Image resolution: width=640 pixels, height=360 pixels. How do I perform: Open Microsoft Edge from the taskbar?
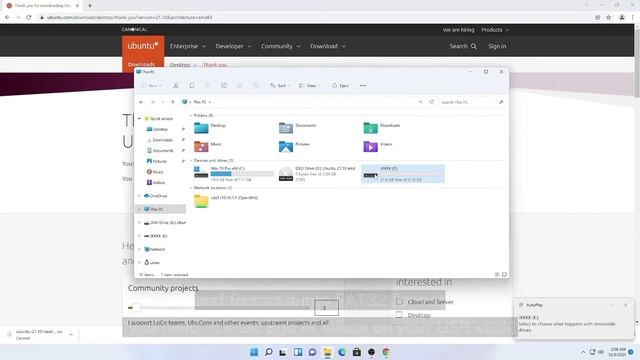pos(342,352)
